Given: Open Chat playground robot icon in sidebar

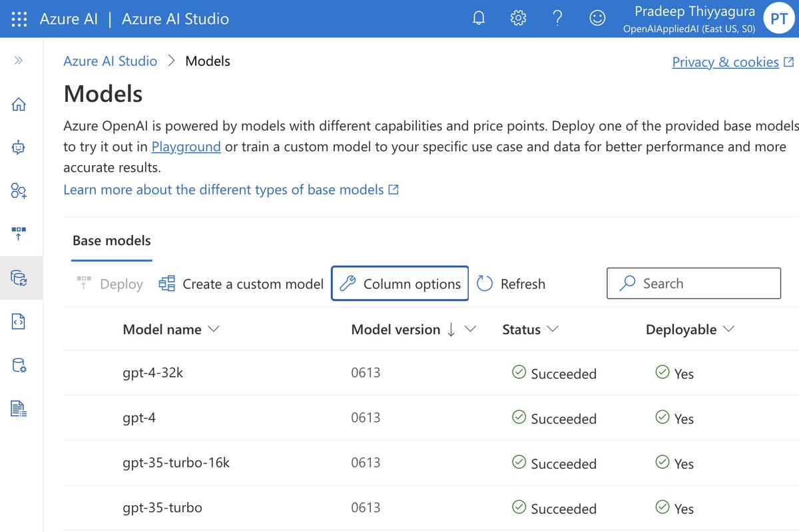Looking at the screenshot, I should pyautogui.click(x=19, y=148).
